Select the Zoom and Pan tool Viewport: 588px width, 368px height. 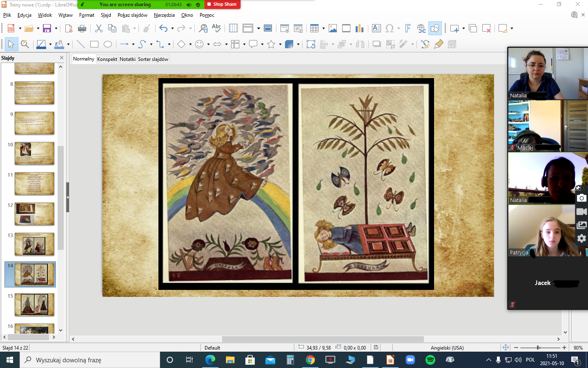(25, 44)
